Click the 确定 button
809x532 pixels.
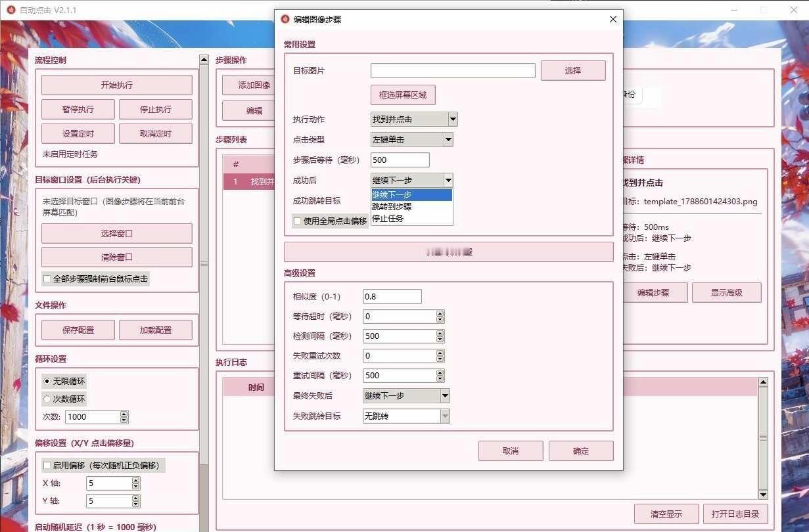tap(581, 451)
